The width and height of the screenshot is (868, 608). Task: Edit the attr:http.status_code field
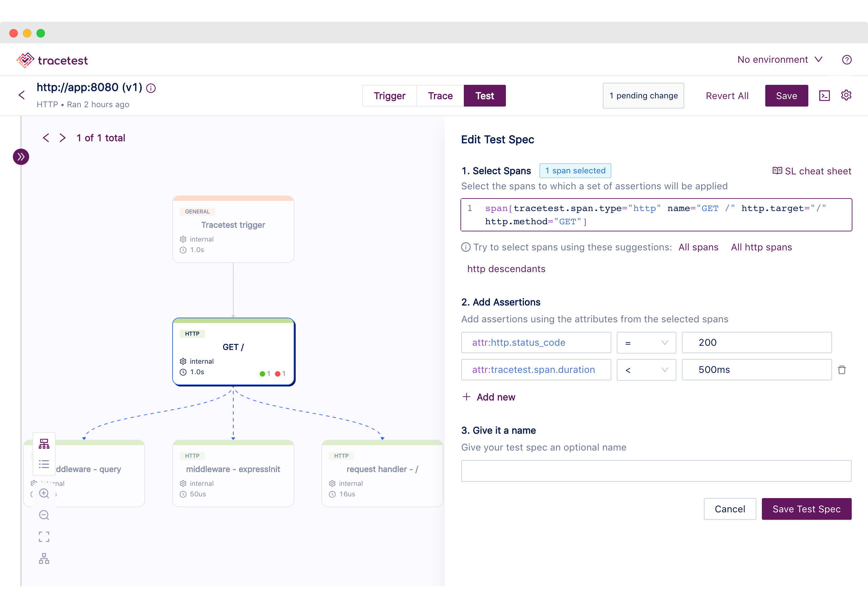[x=536, y=343]
